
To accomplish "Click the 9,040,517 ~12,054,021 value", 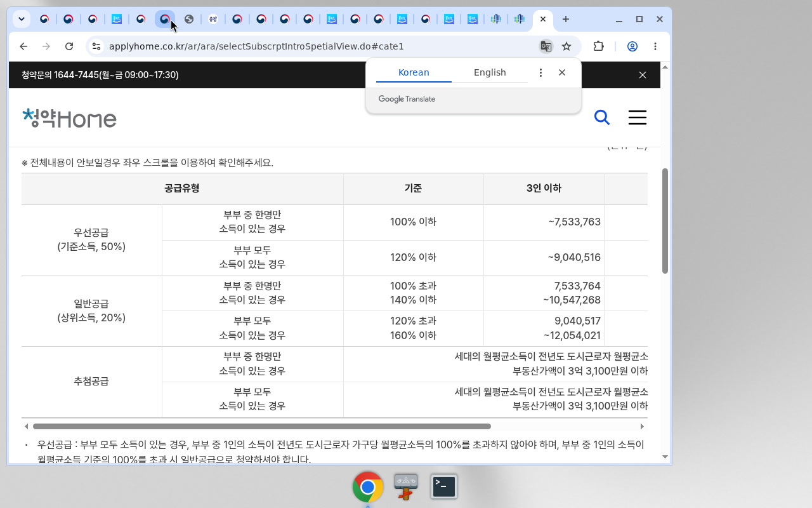I will click(x=572, y=328).
